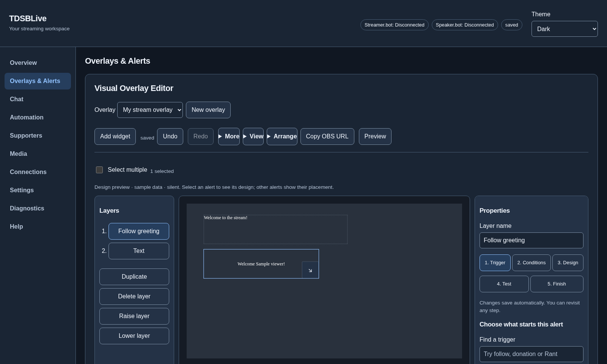Go to Overview in the sidebar
Image resolution: width=607 pixels, height=364 pixels.
[x=38, y=63]
